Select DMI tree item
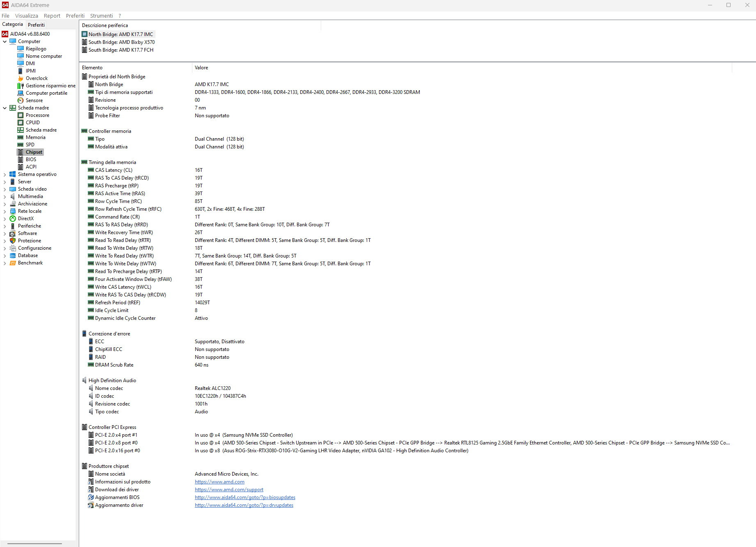Screen dimensions: 756x547 30,64
